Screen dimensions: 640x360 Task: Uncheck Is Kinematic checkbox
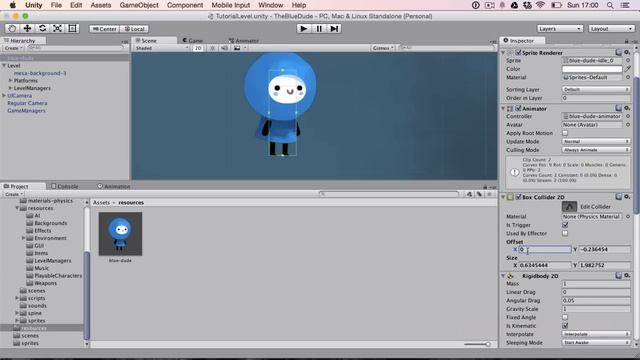565,326
